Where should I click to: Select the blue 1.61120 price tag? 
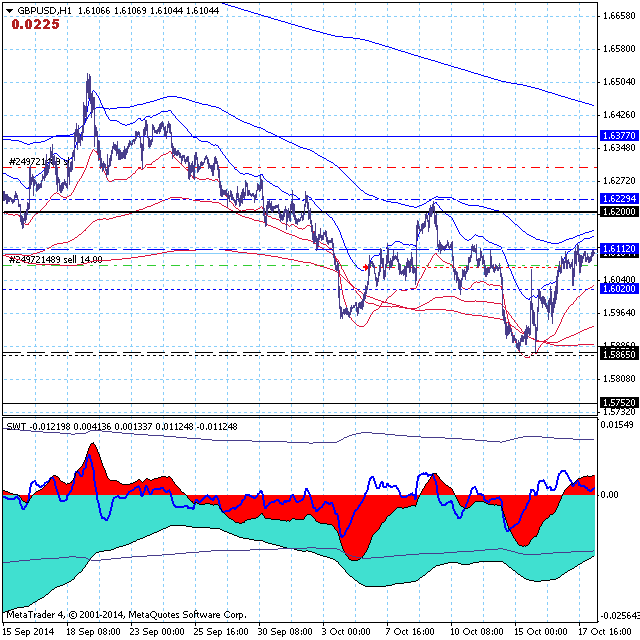click(619, 249)
